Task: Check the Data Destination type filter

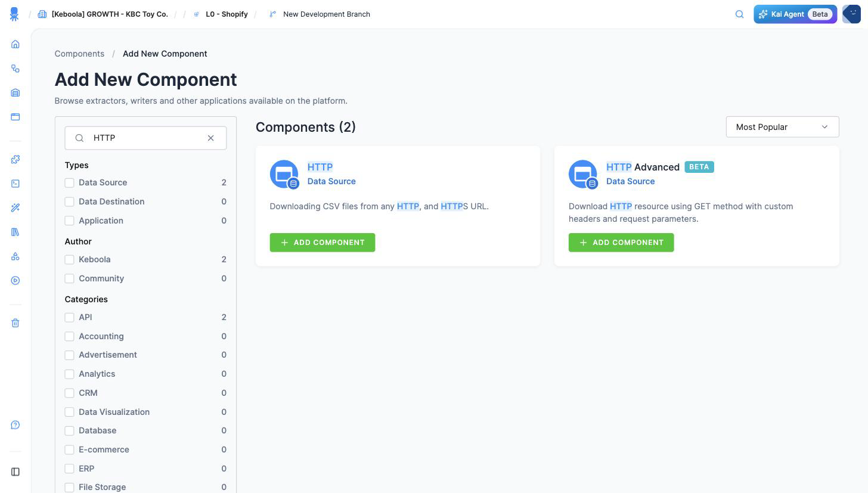Action: pyautogui.click(x=70, y=202)
